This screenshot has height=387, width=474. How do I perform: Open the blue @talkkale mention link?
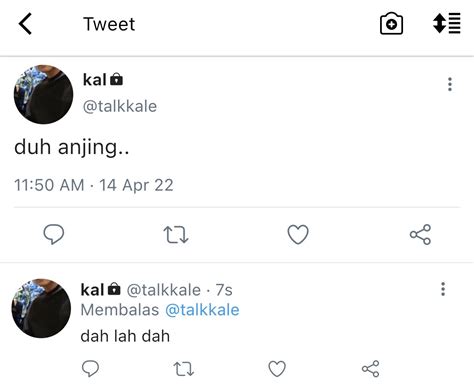[202, 310]
